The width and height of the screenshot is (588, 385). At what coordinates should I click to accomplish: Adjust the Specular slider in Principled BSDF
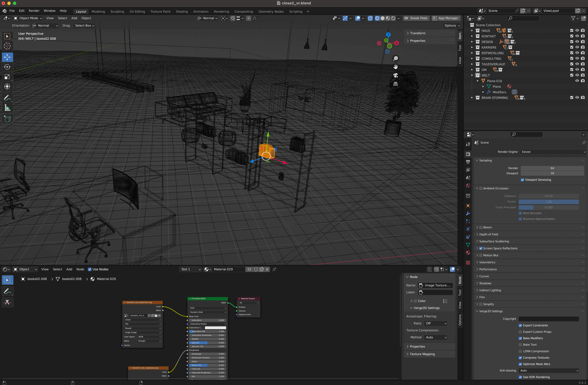[x=207, y=343]
